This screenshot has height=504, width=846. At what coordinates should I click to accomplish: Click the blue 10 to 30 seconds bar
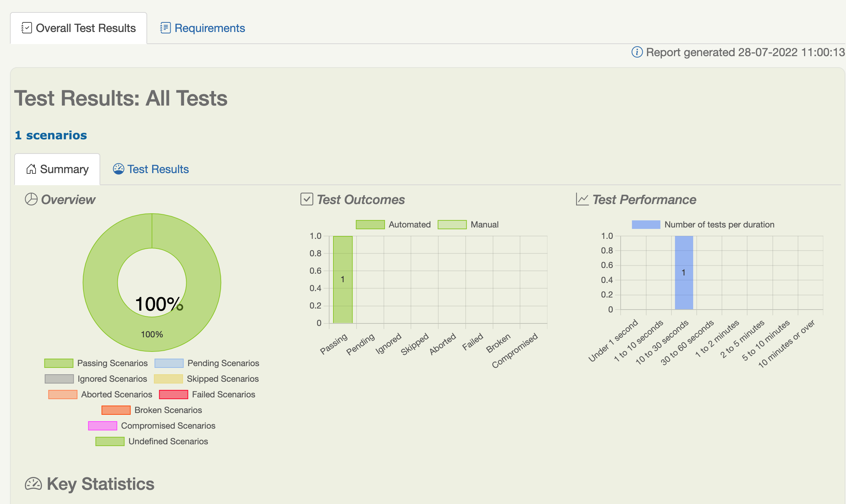point(684,273)
